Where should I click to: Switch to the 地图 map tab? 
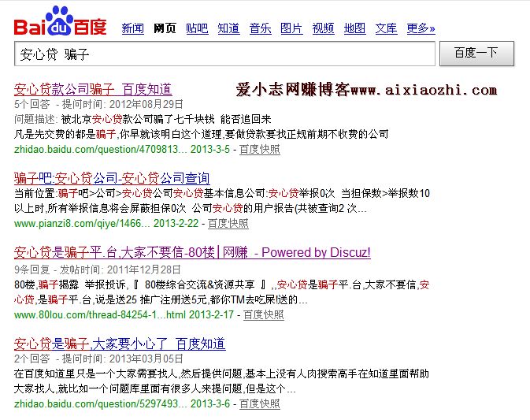(354, 28)
